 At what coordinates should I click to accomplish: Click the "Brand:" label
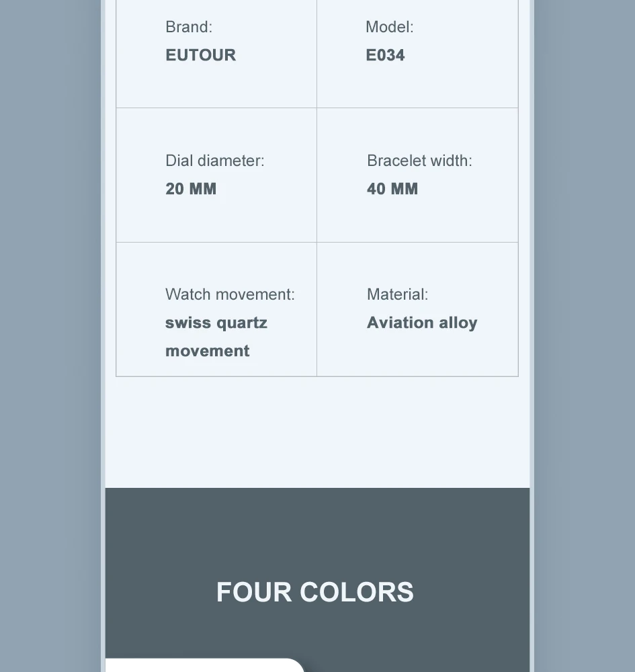coord(189,27)
